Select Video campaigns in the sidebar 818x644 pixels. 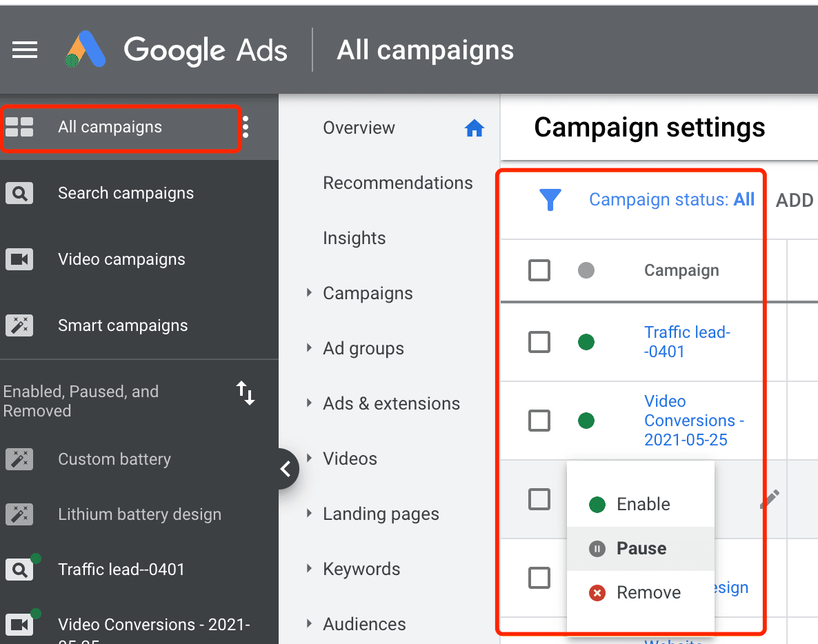point(121,259)
